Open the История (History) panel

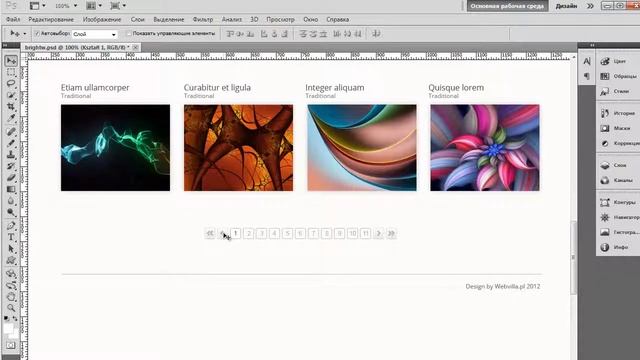(x=618, y=113)
